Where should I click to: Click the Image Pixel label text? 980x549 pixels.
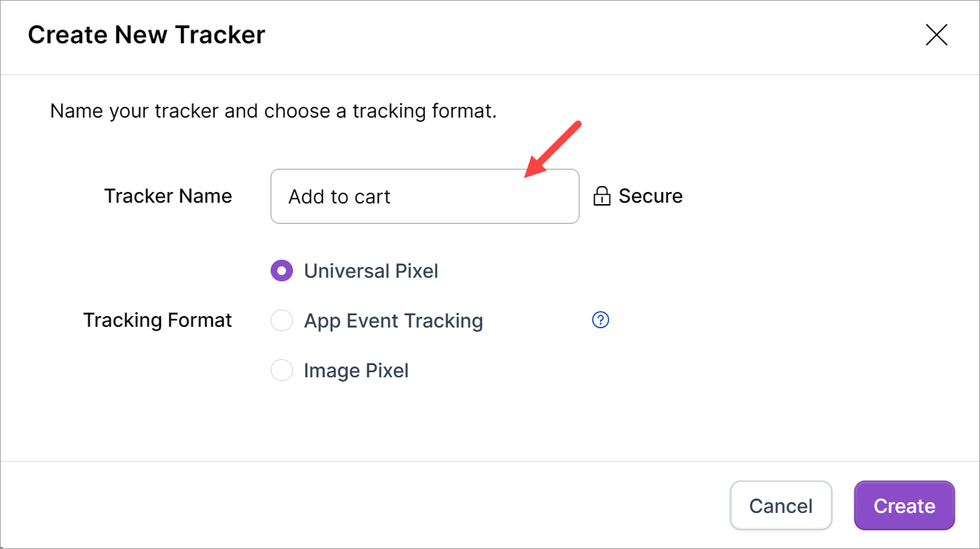click(x=356, y=371)
